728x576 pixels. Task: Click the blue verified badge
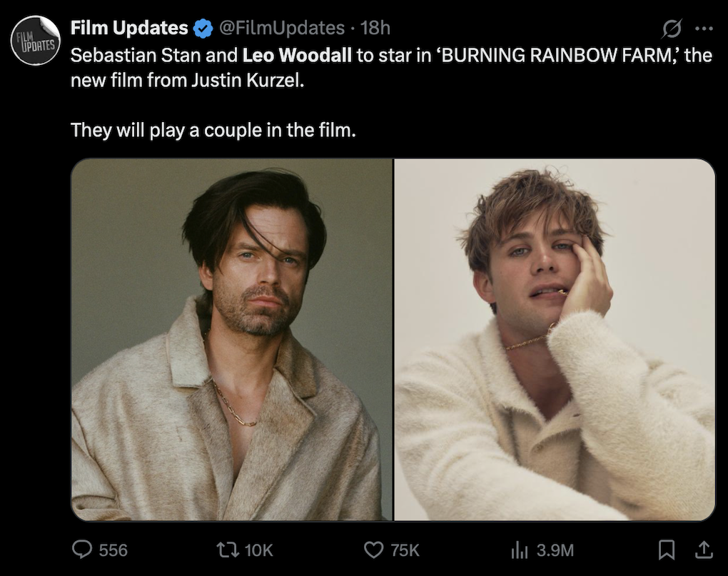(203, 29)
